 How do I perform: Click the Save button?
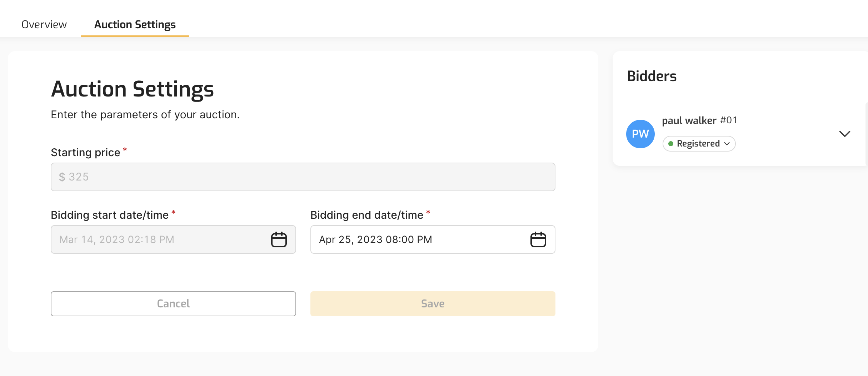click(x=433, y=304)
